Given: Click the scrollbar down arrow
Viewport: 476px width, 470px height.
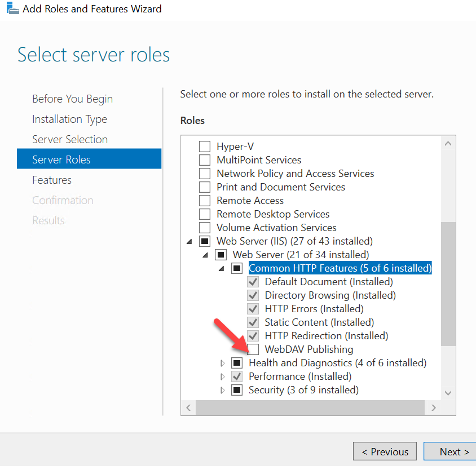Looking at the screenshot, I should click(x=447, y=394).
